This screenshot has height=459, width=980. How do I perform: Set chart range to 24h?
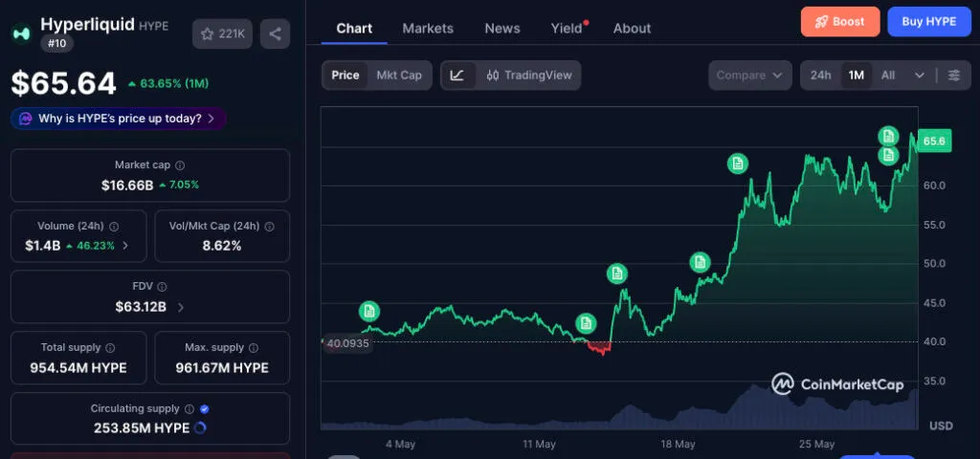coord(820,76)
